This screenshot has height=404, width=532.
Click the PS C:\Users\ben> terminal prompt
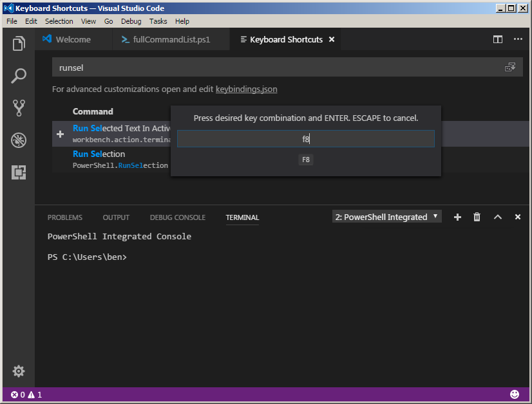coord(87,257)
